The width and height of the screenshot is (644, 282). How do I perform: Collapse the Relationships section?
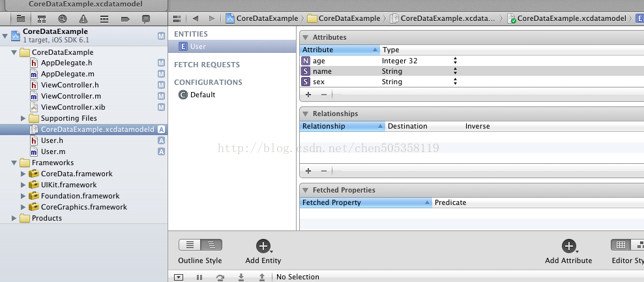point(306,114)
